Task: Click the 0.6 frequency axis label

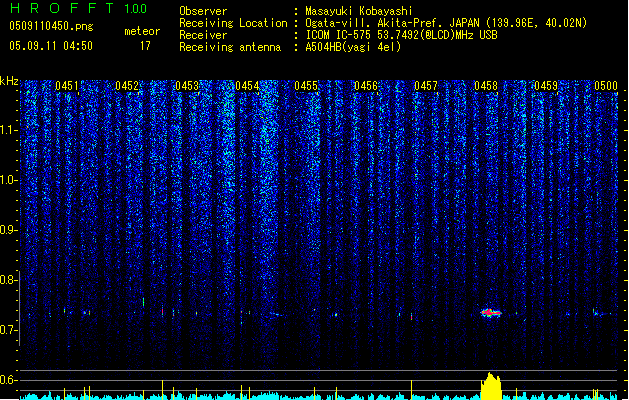Action: click(9, 380)
